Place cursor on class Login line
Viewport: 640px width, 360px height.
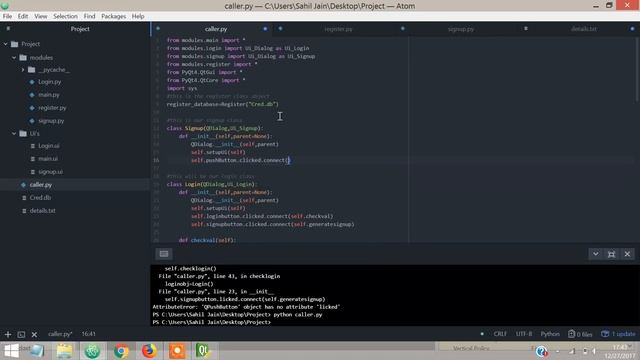click(x=211, y=184)
